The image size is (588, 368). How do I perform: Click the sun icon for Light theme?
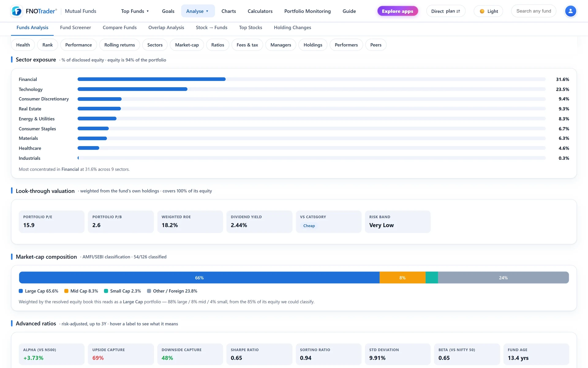(x=482, y=11)
